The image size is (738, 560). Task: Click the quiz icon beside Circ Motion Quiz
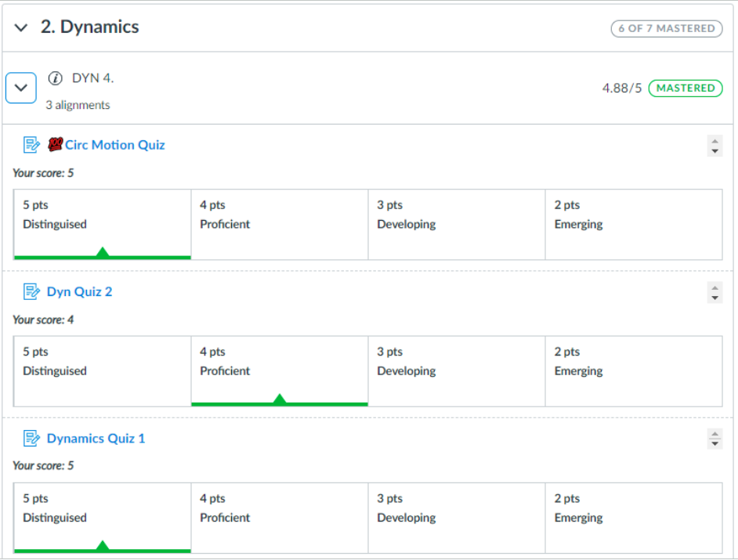pos(31,145)
